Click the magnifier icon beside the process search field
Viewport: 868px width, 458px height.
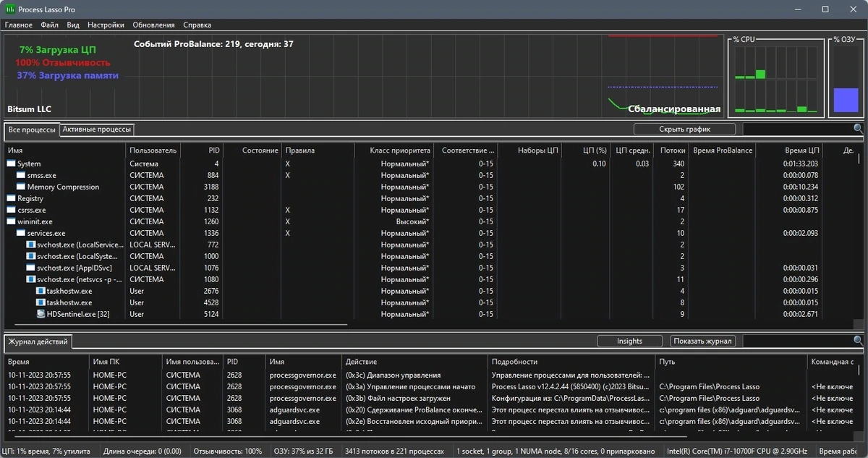click(x=858, y=129)
